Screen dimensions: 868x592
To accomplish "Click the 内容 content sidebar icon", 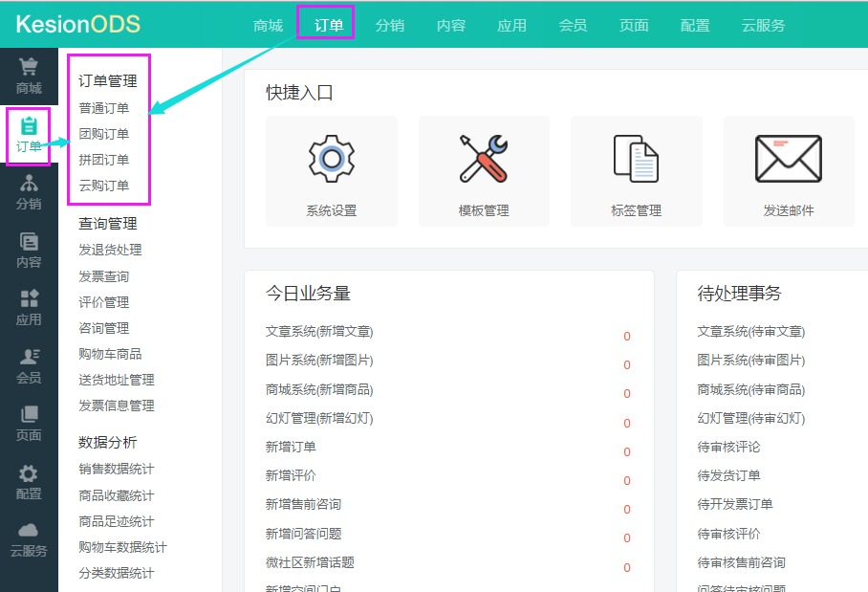I will pyautogui.click(x=29, y=242).
